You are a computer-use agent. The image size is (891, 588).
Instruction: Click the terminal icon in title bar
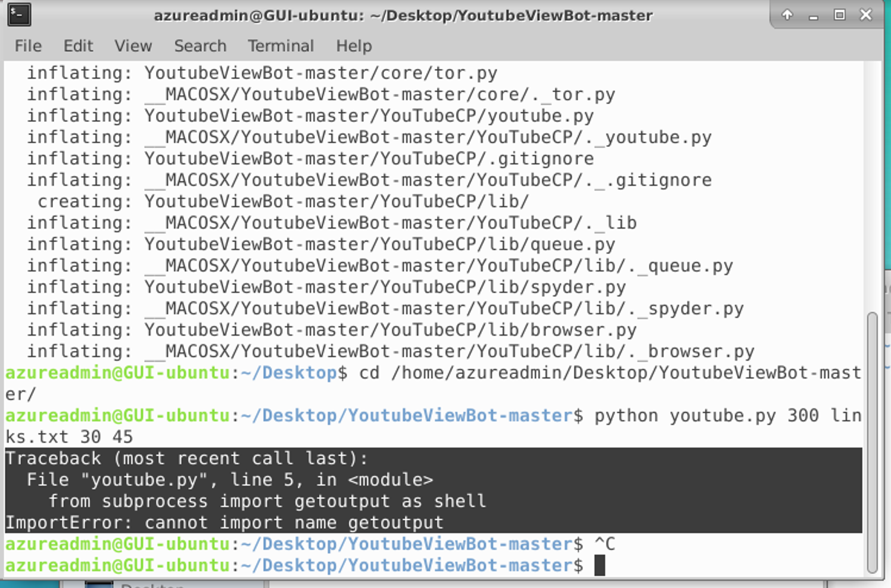click(19, 14)
